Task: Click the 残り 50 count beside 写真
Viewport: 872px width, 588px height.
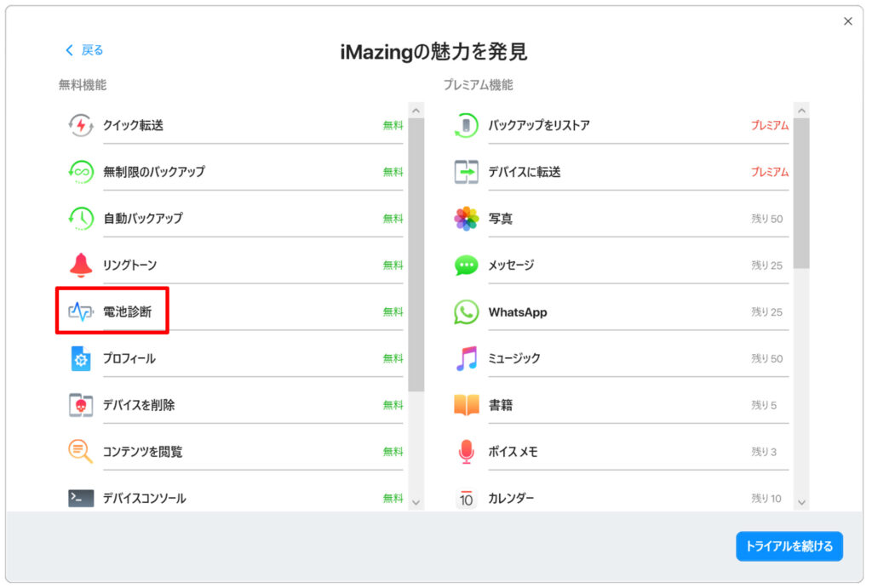Action: [x=767, y=219]
